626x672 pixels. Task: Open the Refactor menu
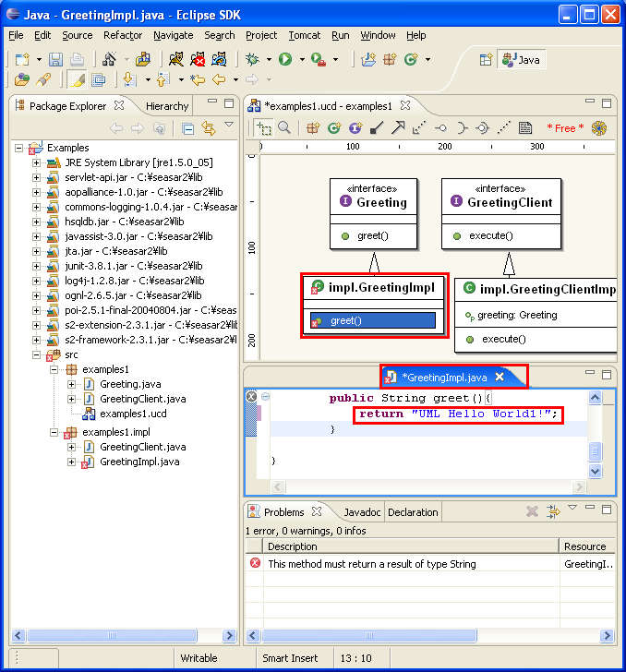click(123, 35)
